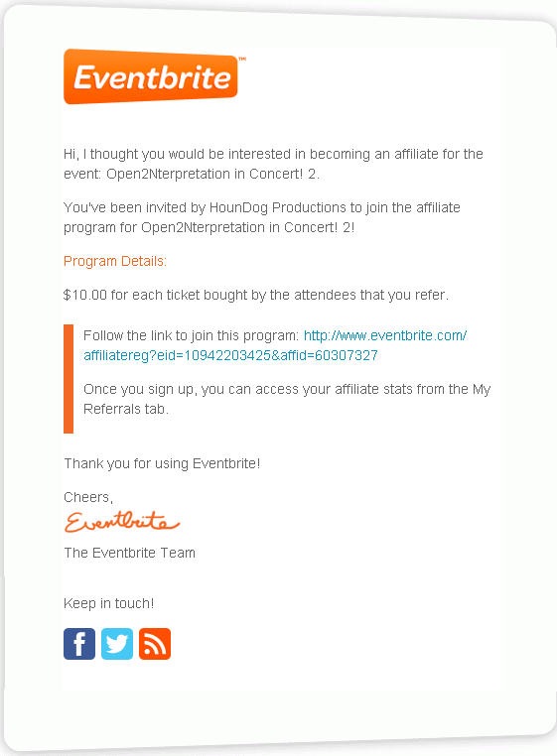Click the handwritten Eventbrite signature
557x756 pixels.
pyautogui.click(x=122, y=522)
